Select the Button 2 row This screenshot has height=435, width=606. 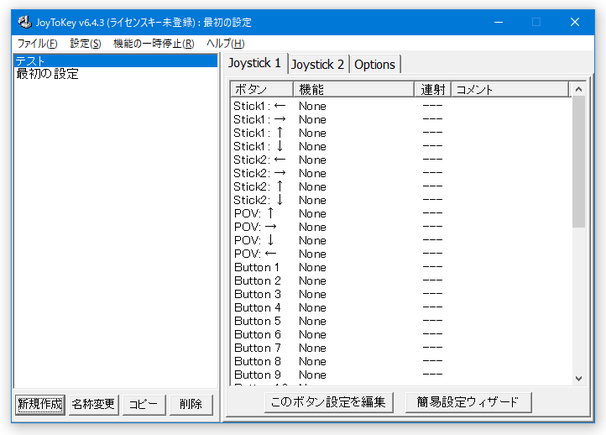click(x=401, y=280)
